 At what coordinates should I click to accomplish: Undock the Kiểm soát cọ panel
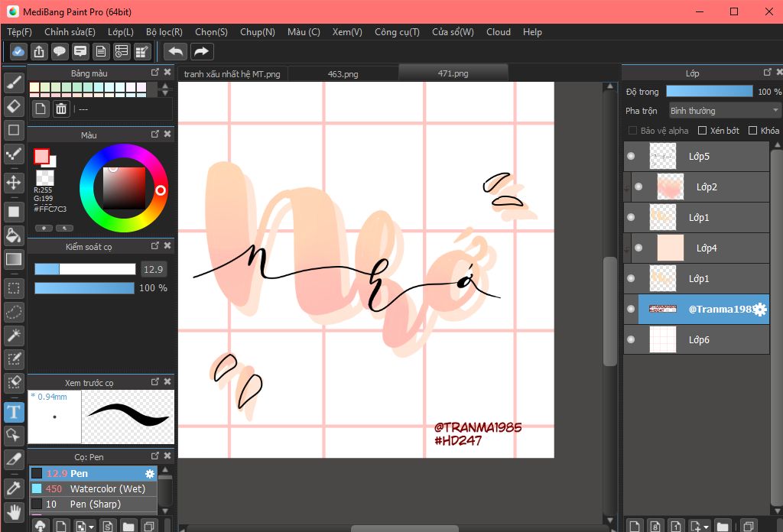pyautogui.click(x=154, y=245)
